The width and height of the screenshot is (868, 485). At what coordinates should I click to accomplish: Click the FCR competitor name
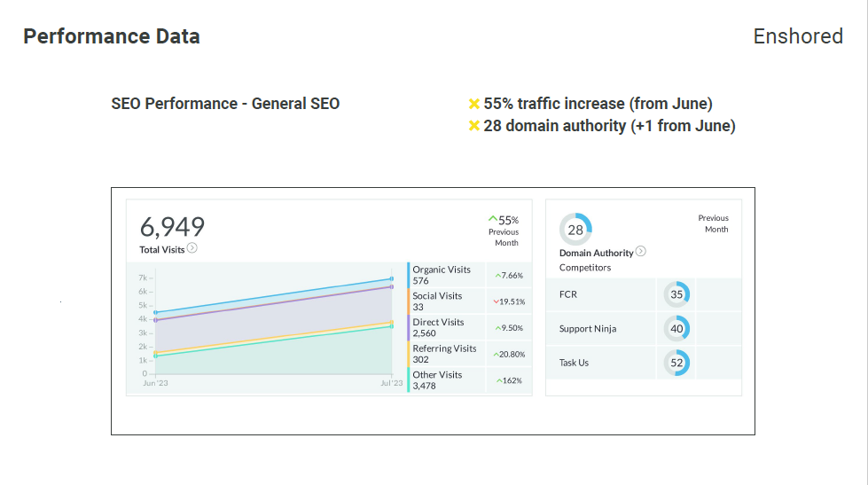[568, 294]
